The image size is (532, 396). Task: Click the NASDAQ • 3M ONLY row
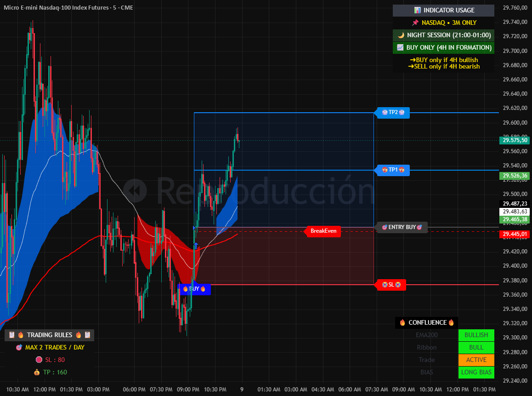(x=443, y=23)
